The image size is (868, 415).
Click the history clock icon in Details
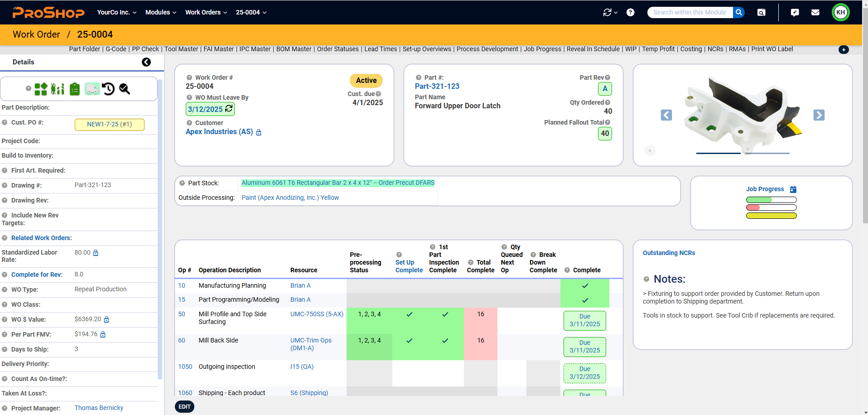[x=108, y=89]
